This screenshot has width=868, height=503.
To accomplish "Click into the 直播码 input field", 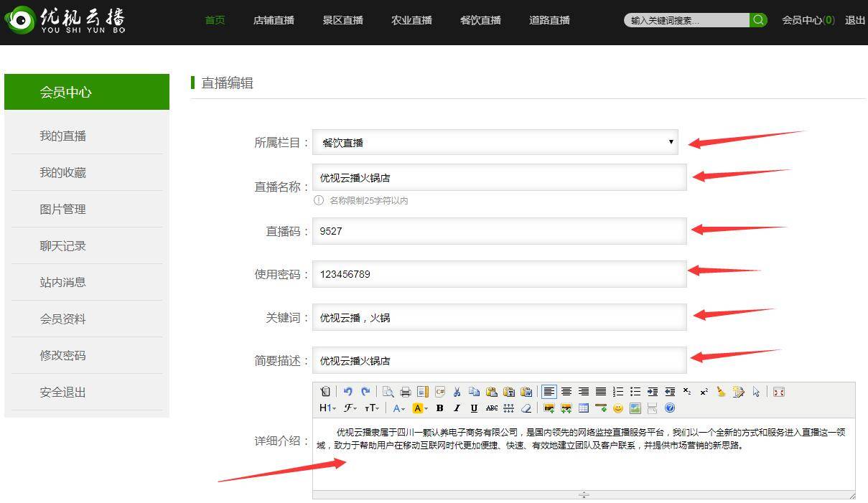I will pyautogui.click(x=500, y=231).
